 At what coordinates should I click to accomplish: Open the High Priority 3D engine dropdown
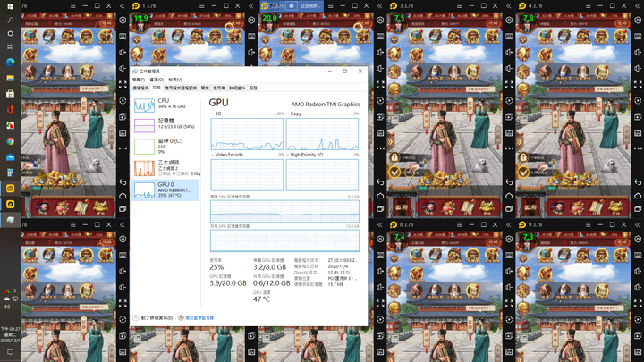click(305, 155)
